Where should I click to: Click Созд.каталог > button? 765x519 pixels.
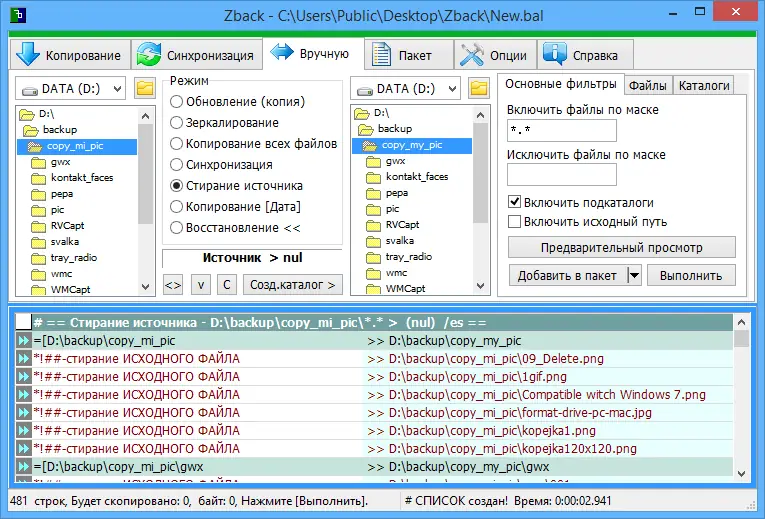[293, 285]
